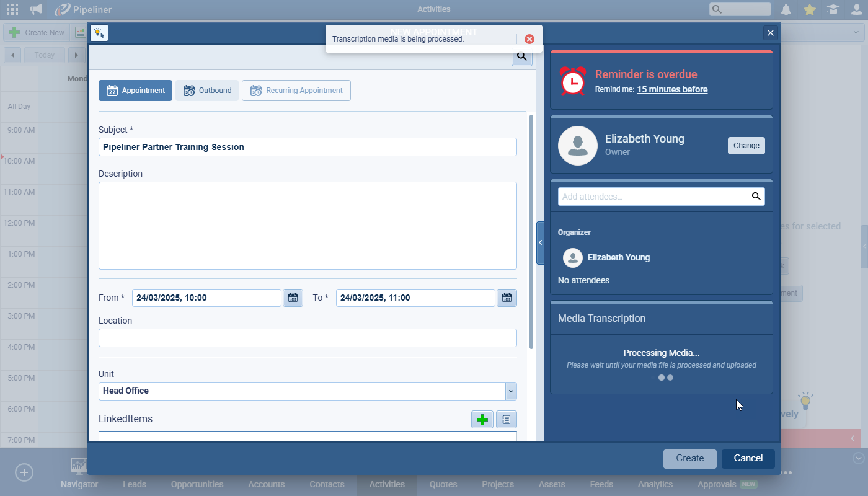Screen dimensions: 868x496
Task: Open the 15 minutes before reminder link
Action: pyautogui.click(x=672, y=89)
